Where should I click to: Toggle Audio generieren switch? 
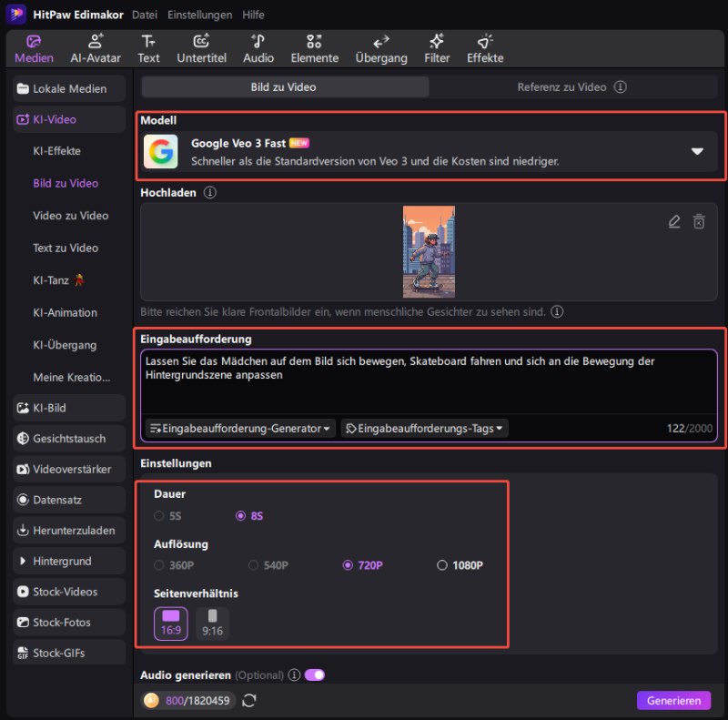pyautogui.click(x=315, y=674)
